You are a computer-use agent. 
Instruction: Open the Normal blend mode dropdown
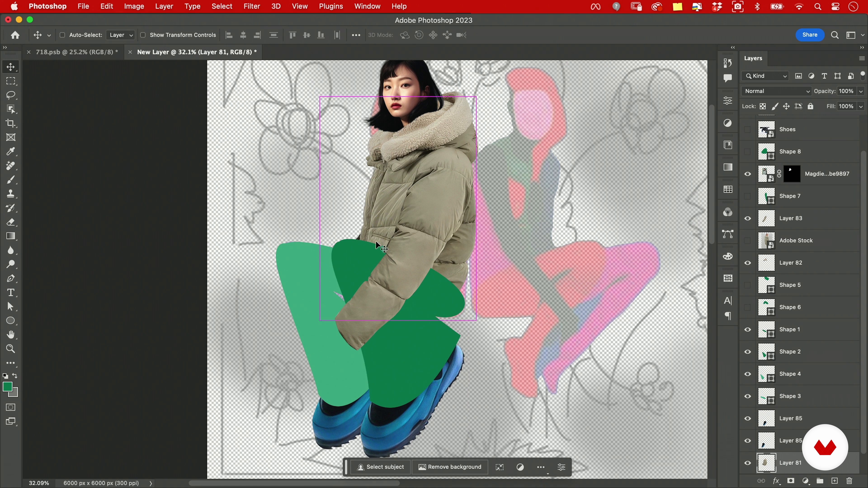[776, 91]
